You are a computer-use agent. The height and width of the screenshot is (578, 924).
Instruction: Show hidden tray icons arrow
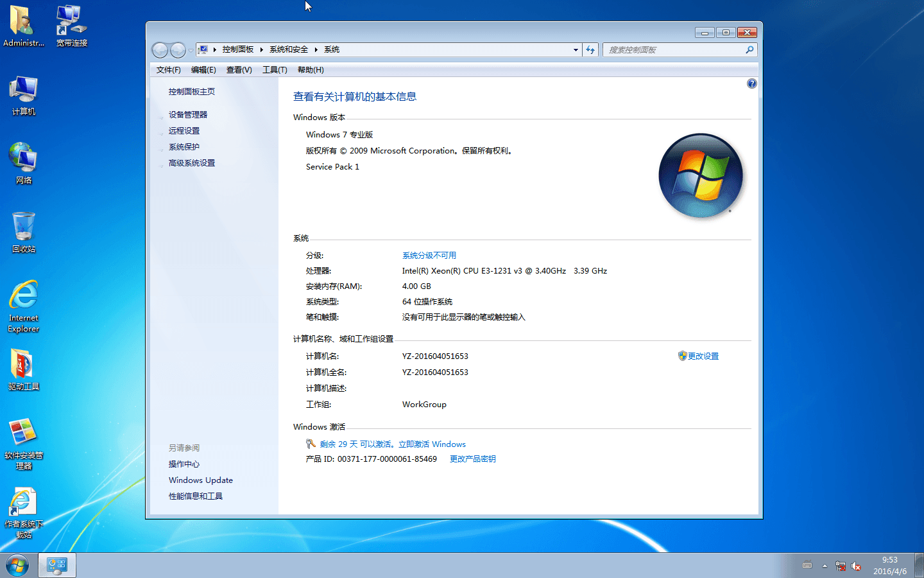pyautogui.click(x=825, y=566)
